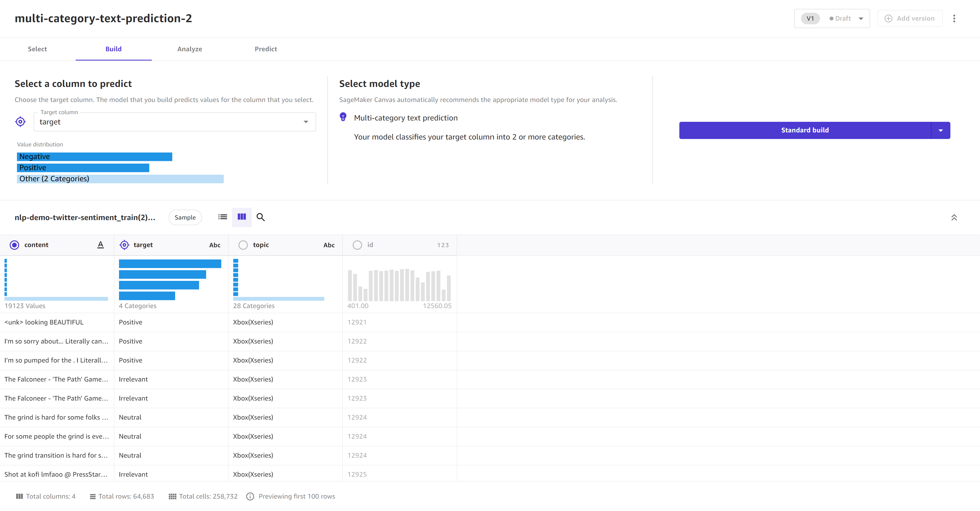Switch to the Analyze tab
Screen dimensions: 980x511
(x=189, y=49)
